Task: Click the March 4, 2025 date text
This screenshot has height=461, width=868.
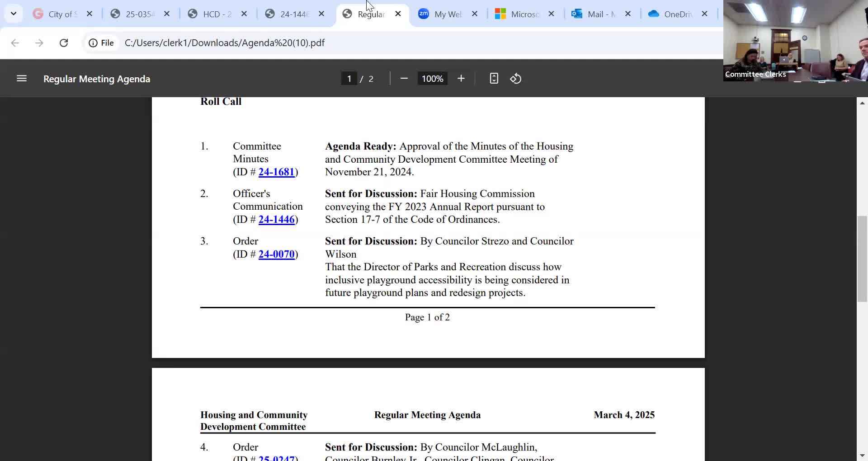Action: 624,415
